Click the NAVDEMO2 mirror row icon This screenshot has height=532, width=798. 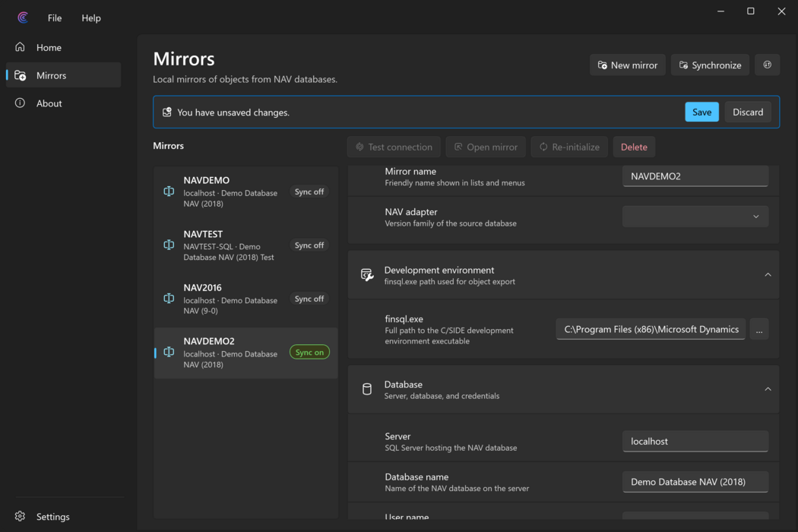coord(169,353)
